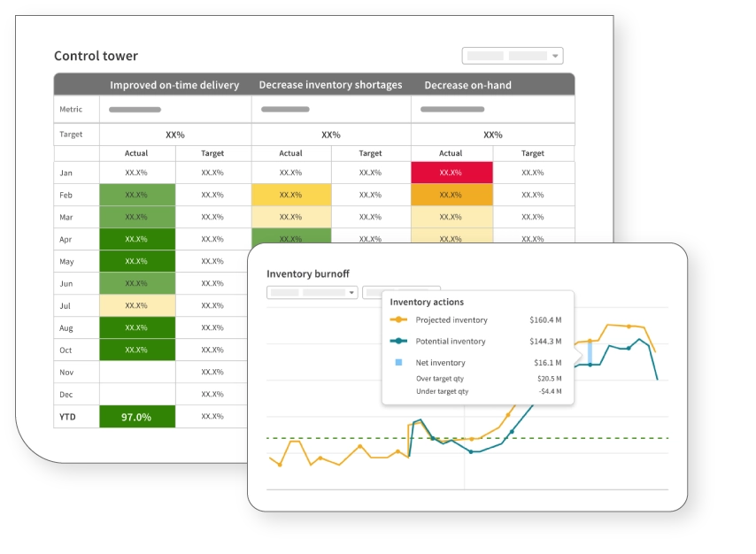Click the Over target qty row

tap(478, 378)
